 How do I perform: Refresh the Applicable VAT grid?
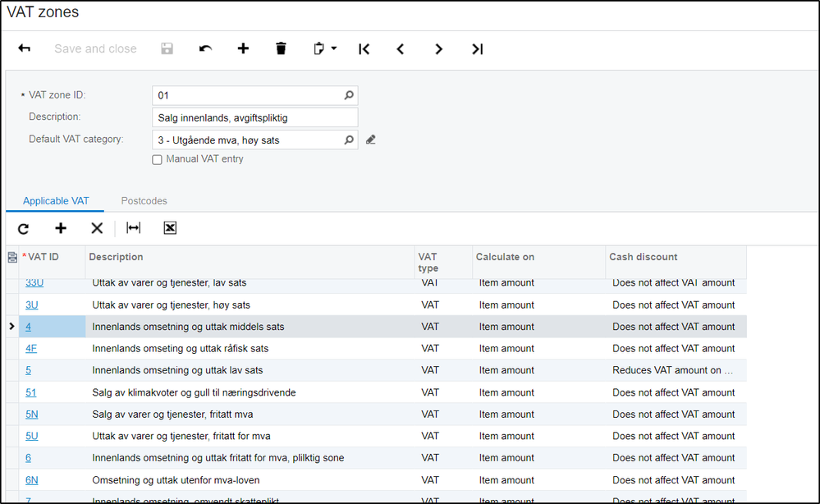pyautogui.click(x=24, y=228)
